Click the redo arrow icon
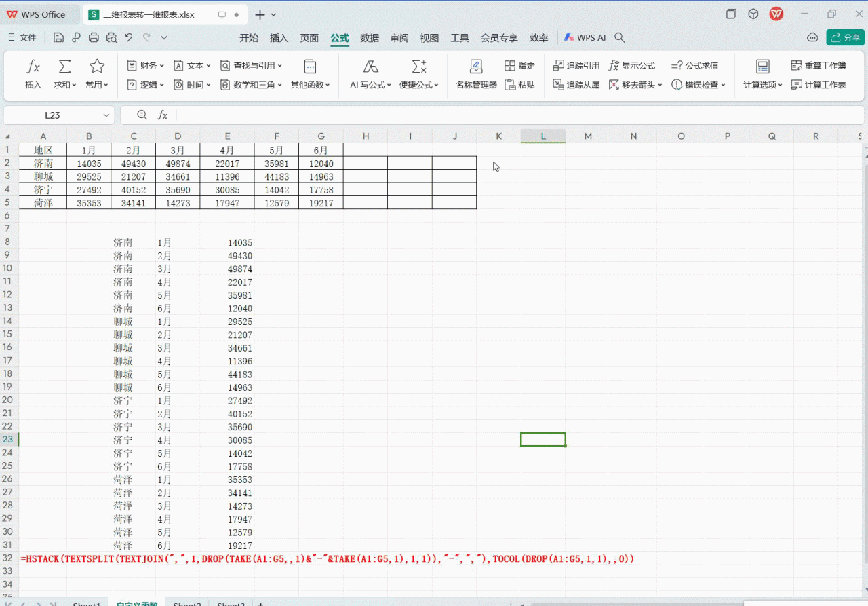This screenshot has width=868, height=606. click(146, 38)
